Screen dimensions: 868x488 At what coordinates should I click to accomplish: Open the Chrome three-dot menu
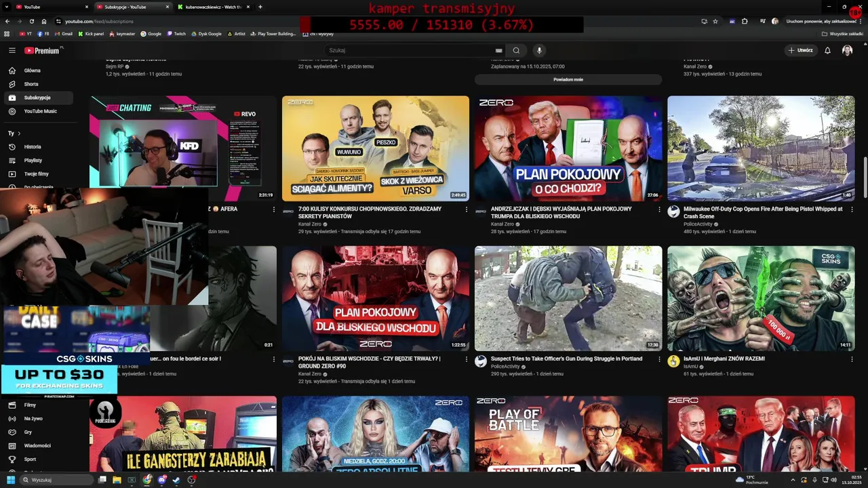point(862,21)
